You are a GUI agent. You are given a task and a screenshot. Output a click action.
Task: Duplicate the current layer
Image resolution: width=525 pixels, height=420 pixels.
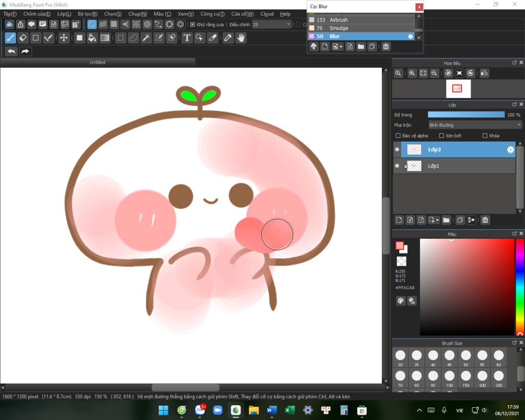[460, 220]
